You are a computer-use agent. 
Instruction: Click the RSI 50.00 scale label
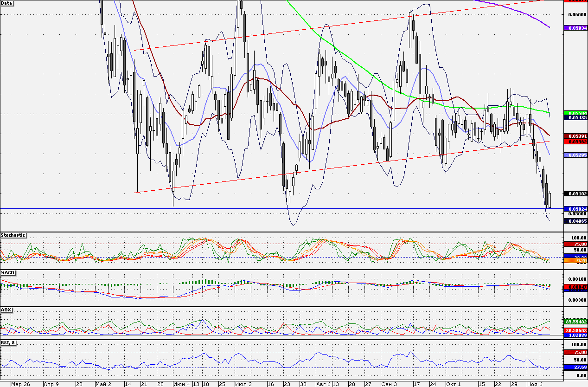point(579,360)
